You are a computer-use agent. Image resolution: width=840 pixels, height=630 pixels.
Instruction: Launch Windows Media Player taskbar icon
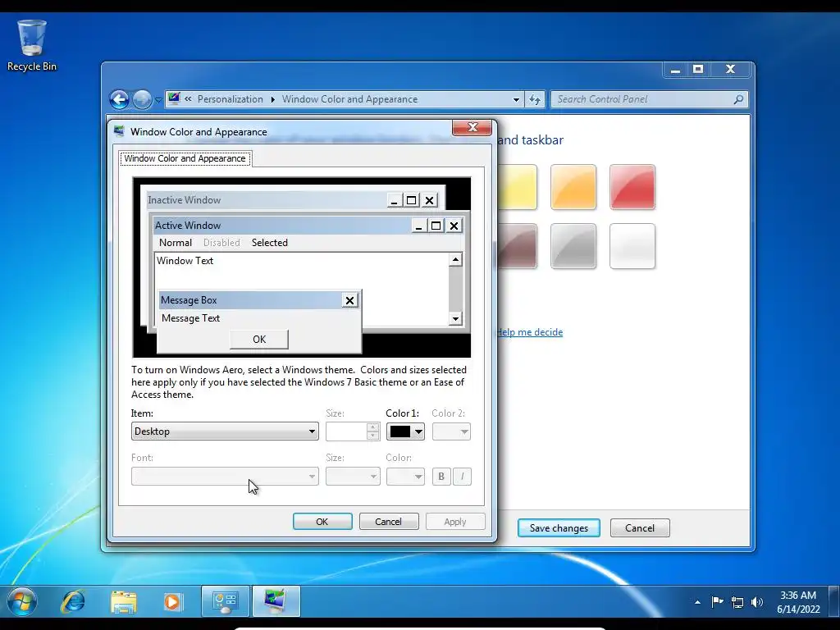pyautogui.click(x=172, y=601)
